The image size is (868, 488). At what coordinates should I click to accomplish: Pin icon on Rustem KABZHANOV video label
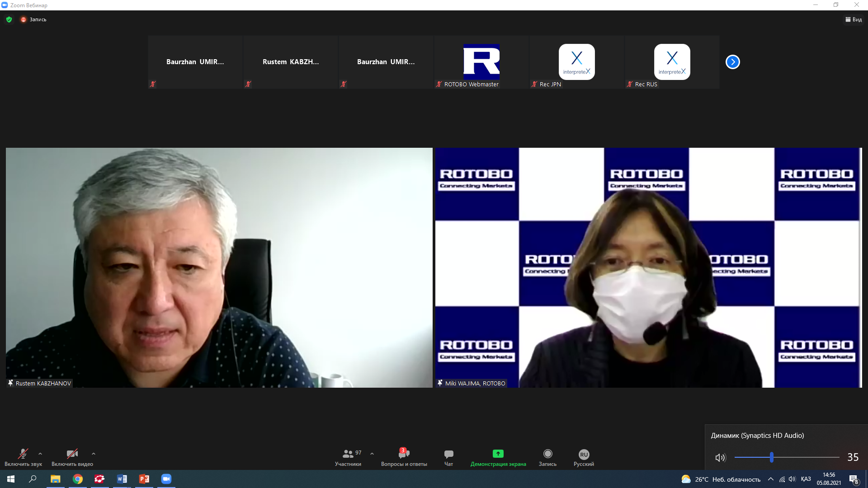coord(11,383)
